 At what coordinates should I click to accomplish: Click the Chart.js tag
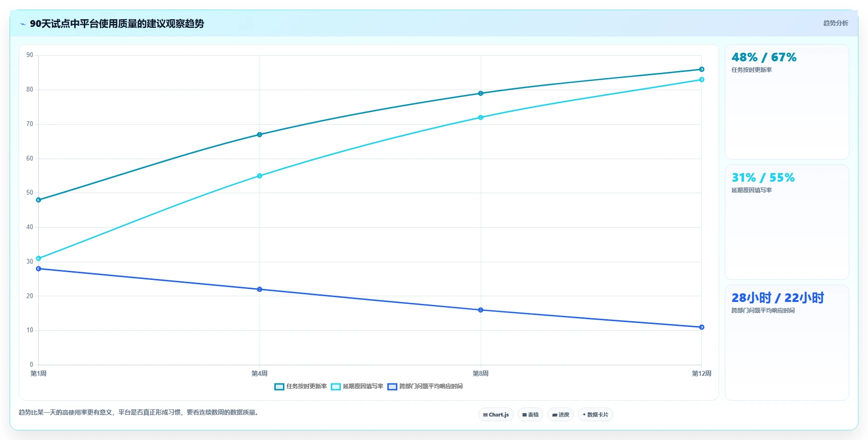(496, 415)
